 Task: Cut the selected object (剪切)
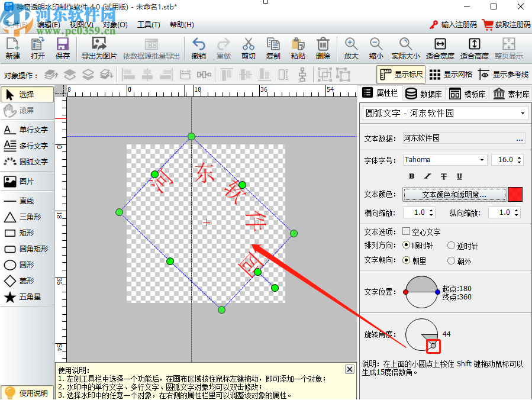click(x=249, y=49)
